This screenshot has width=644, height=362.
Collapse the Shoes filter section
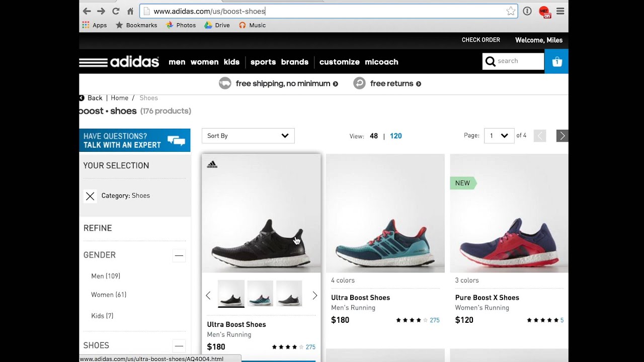pos(179,346)
